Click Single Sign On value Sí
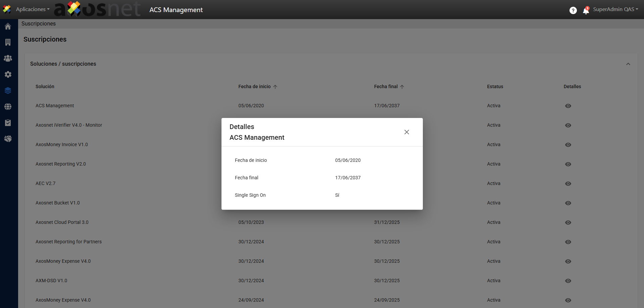 click(337, 195)
